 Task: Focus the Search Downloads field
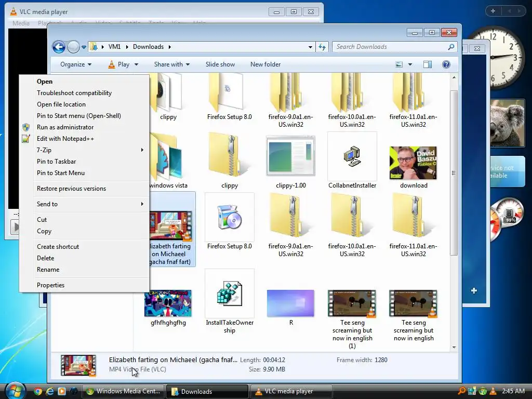(395, 47)
